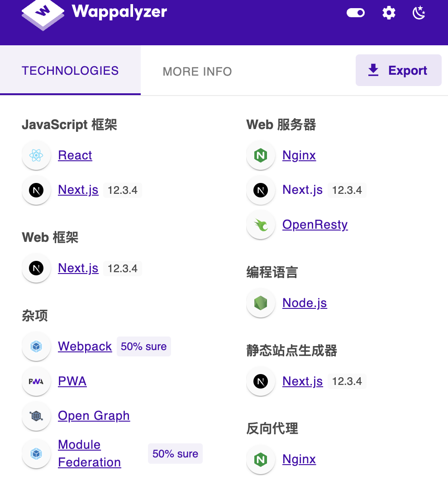Click the Webpack cube icon
448x490 pixels.
[36, 346]
